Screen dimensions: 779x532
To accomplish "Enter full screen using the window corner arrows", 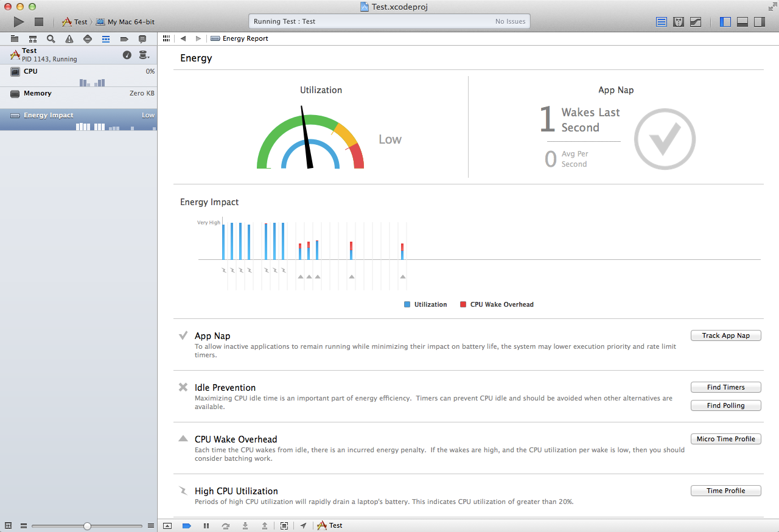I will [x=772, y=6].
